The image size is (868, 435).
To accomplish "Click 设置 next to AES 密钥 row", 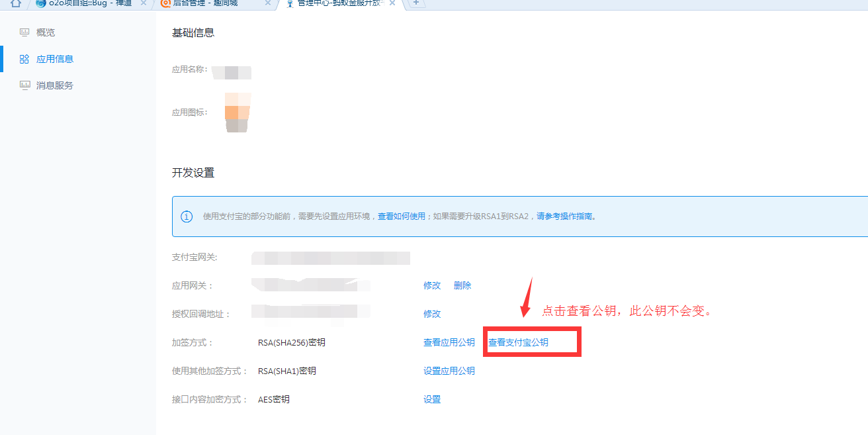I will tap(432, 399).
